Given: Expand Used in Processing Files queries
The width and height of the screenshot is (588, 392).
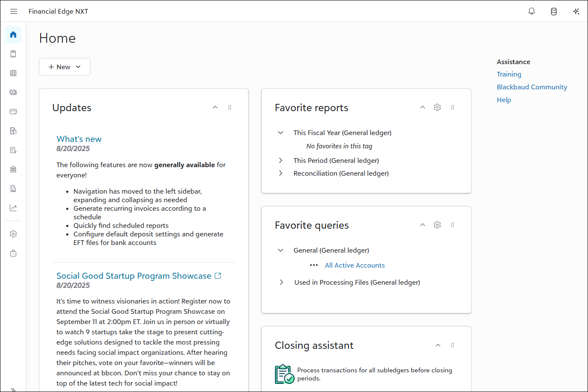Looking at the screenshot, I should pyautogui.click(x=281, y=282).
